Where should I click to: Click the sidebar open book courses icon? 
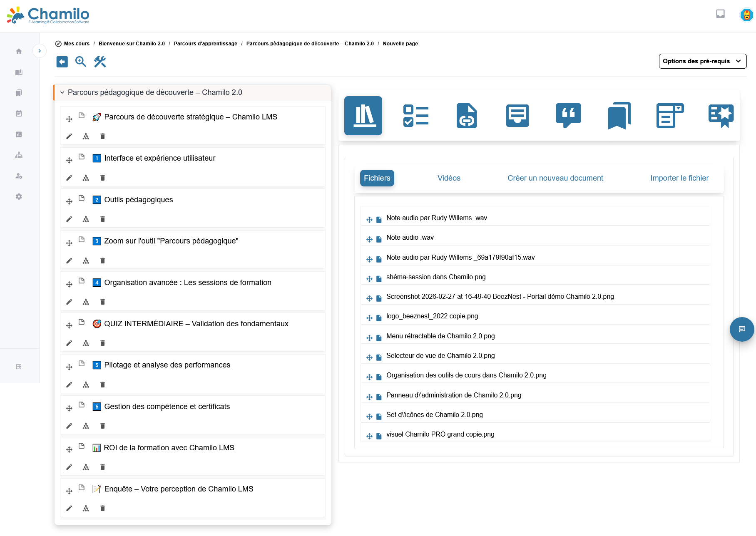pyautogui.click(x=19, y=72)
